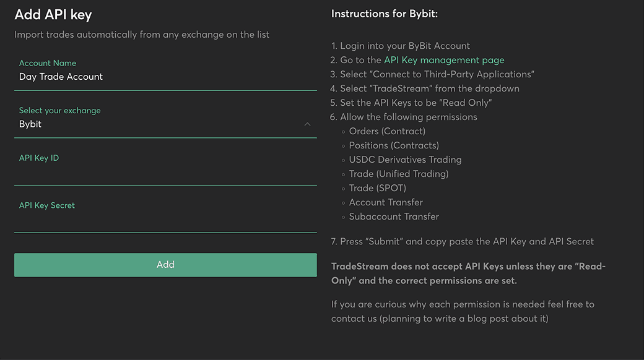This screenshot has height=360, width=644.
Task: Click the Connect to Third-Party Applications step
Action: 437,74
